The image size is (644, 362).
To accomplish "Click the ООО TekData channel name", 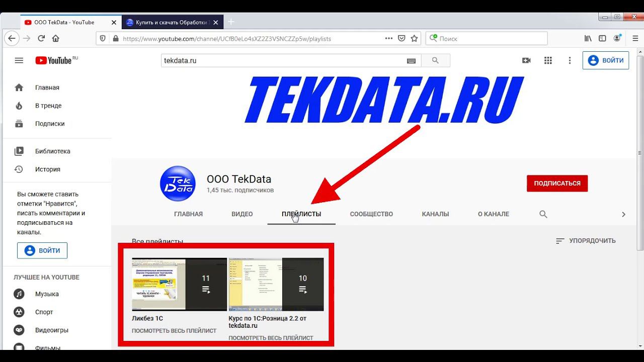I will click(x=239, y=179).
